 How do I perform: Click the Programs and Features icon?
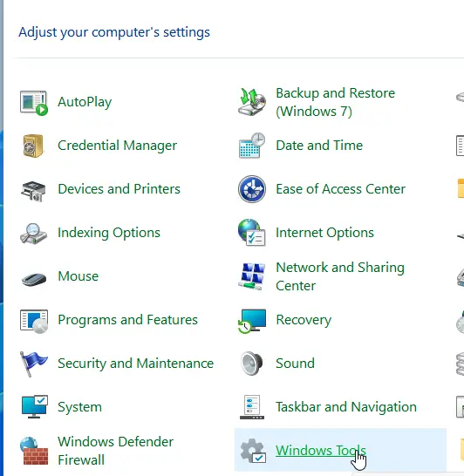[x=34, y=321]
